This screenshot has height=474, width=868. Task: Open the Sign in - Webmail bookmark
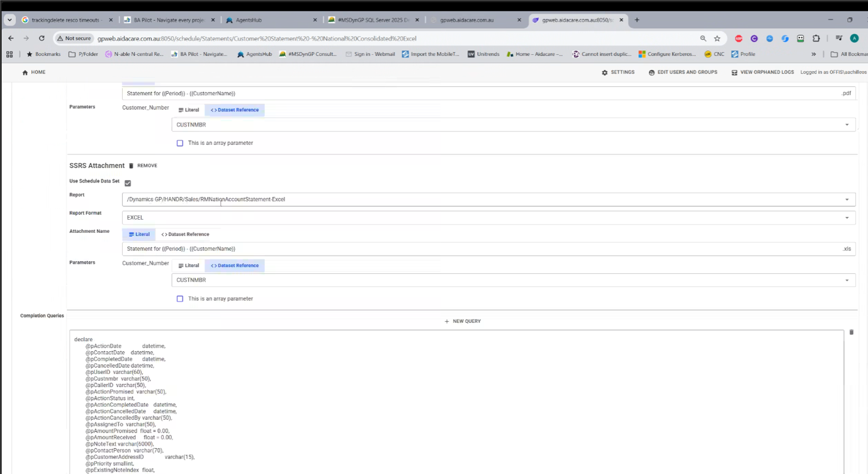370,54
